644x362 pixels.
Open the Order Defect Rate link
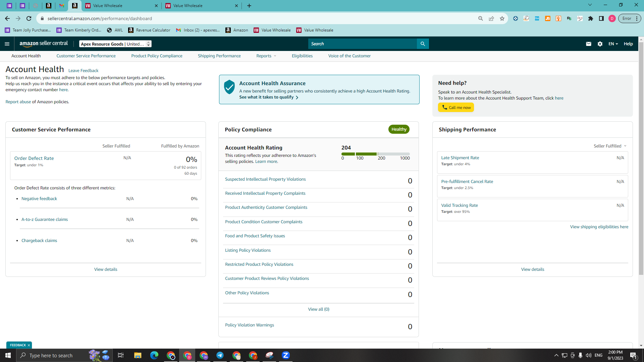click(x=34, y=158)
